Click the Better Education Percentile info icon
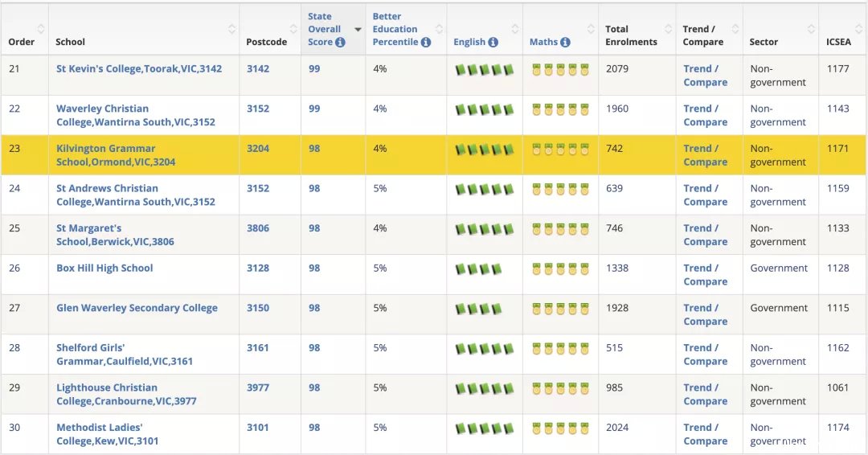 (425, 42)
